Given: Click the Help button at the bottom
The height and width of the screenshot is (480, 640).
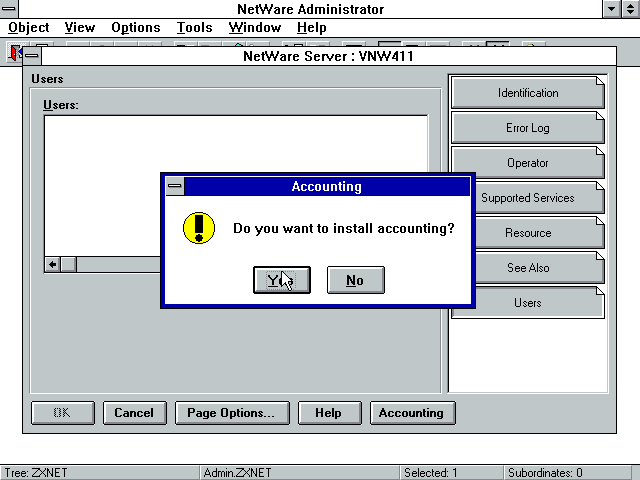Looking at the screenshot, I should [329, 413].
